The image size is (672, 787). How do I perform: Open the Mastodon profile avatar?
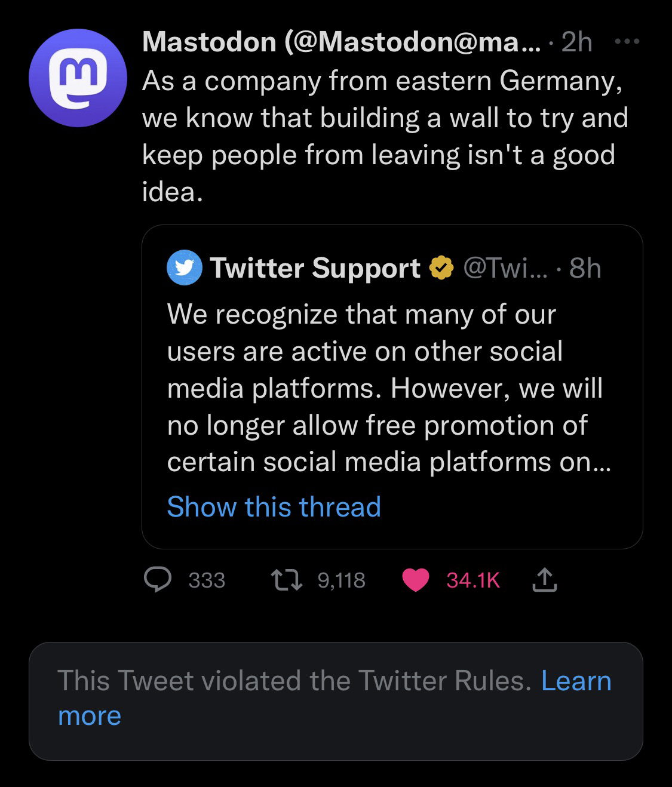click(78, 78)
